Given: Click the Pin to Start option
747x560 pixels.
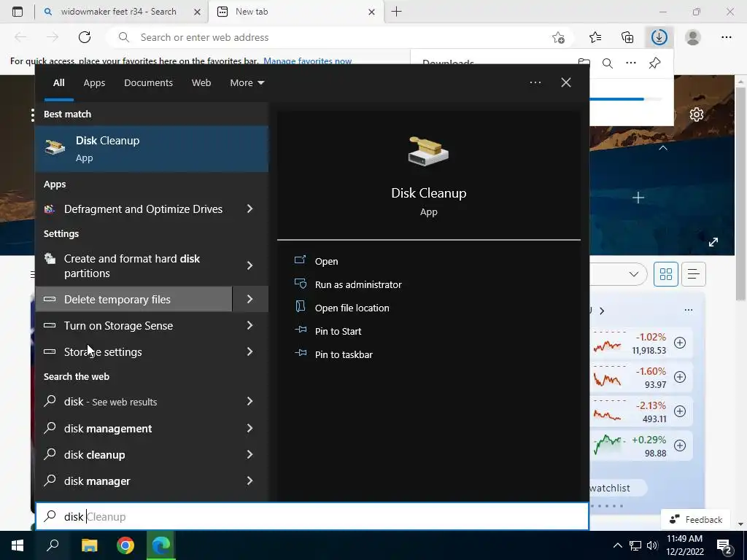Looking at the screenshot, I should 338,332.
